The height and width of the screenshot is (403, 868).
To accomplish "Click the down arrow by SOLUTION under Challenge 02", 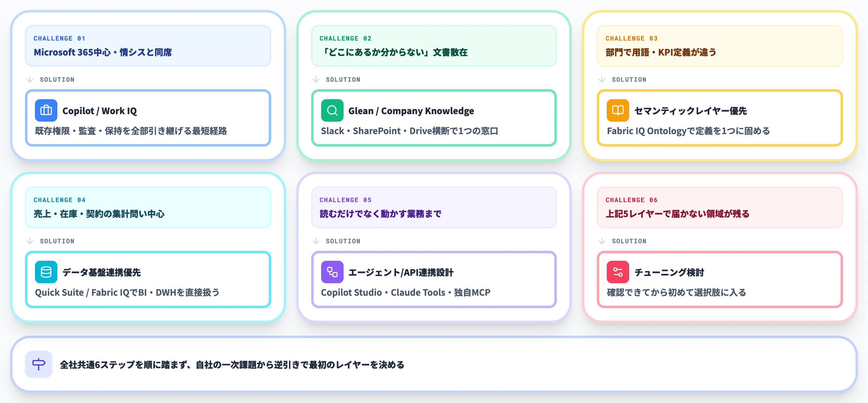I will click(x=316, y=79).
